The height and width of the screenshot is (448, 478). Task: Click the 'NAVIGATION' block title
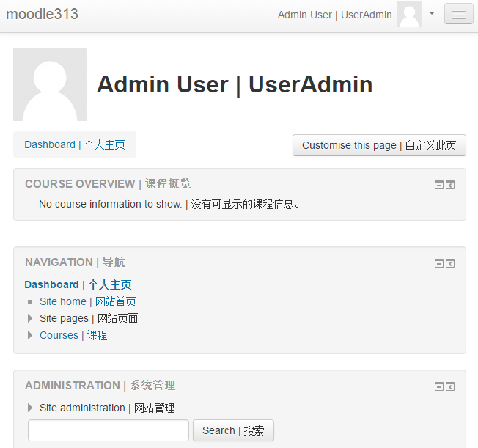click(75, 262)
